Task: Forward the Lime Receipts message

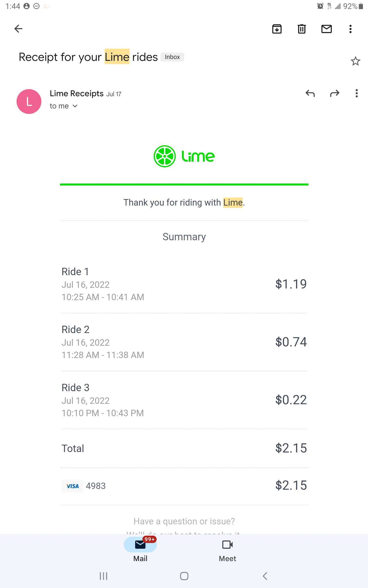Action: coord(335,93)
